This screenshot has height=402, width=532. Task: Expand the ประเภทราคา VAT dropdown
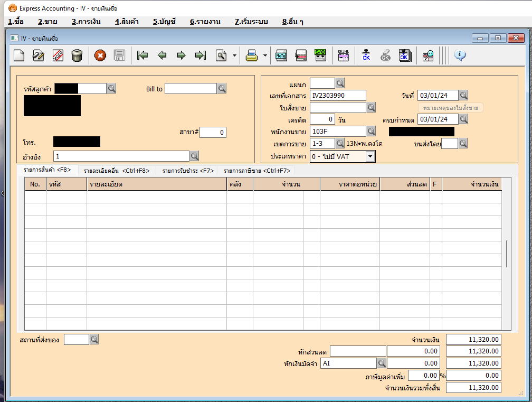(370, 156)
